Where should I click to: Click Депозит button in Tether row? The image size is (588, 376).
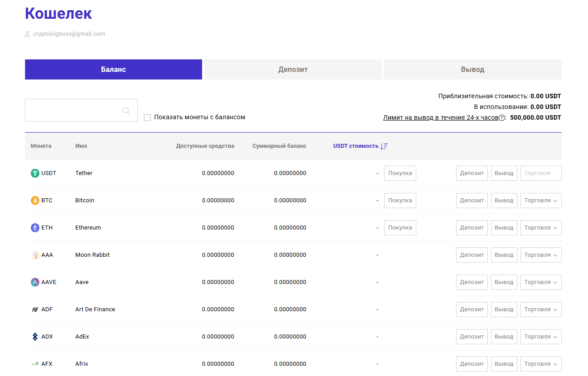(x=472, y=173)
